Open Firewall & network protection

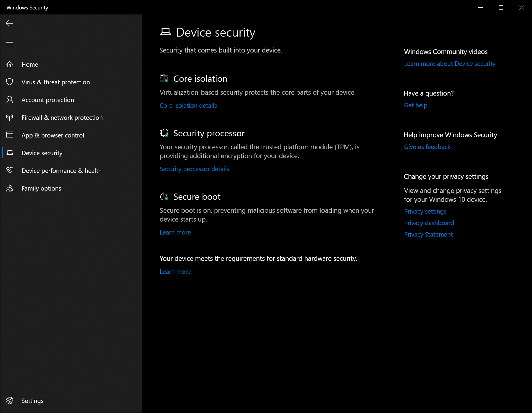[71, 117]
